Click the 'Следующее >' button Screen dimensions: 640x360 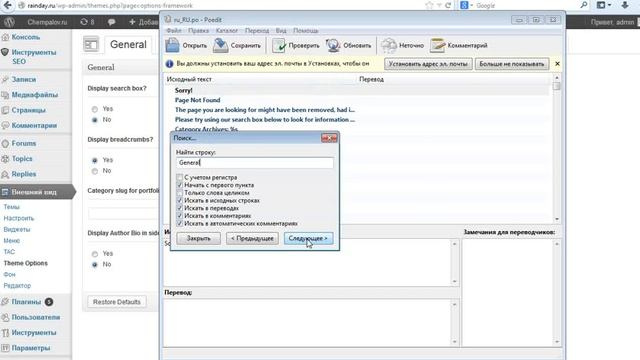pyautogui.click(x=308, y=238)
